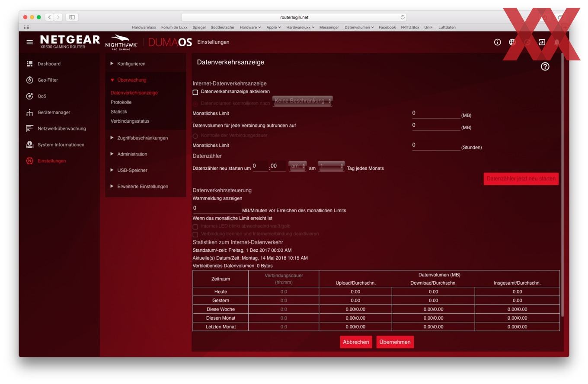Open the am/pm dropdown
This screenshot has width=588, height=384.
[x=297, y=166]
